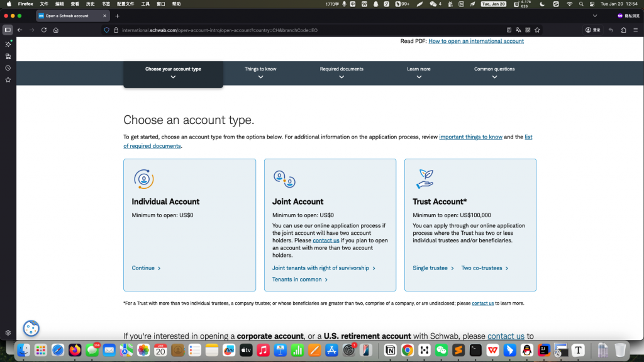Open Firefox extensions puzzle icon

click(x=623, y=30)
